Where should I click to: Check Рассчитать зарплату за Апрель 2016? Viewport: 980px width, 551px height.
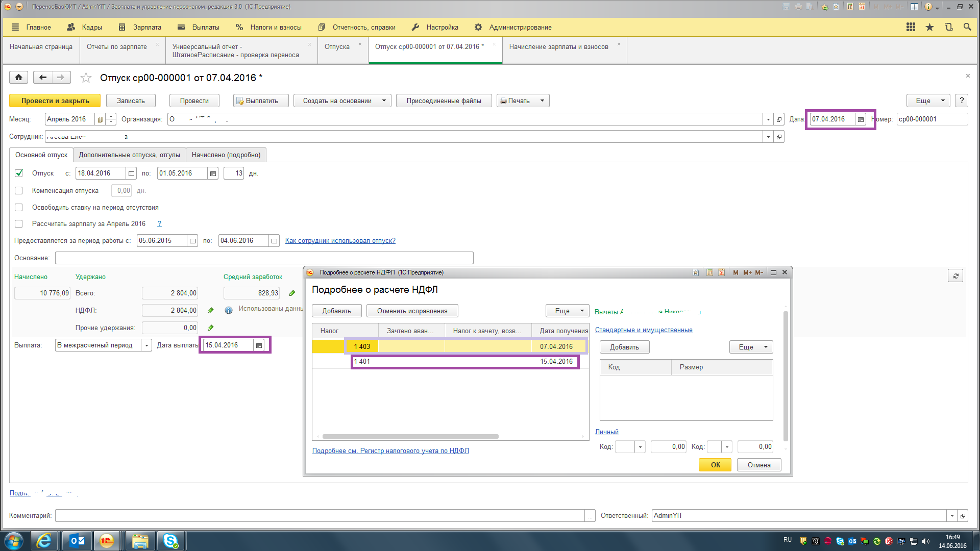(19, 224)
